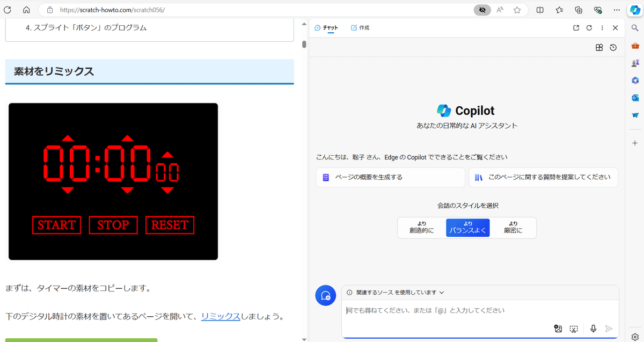Add this page to favorites star
The image size is (644, 342).
517,10
